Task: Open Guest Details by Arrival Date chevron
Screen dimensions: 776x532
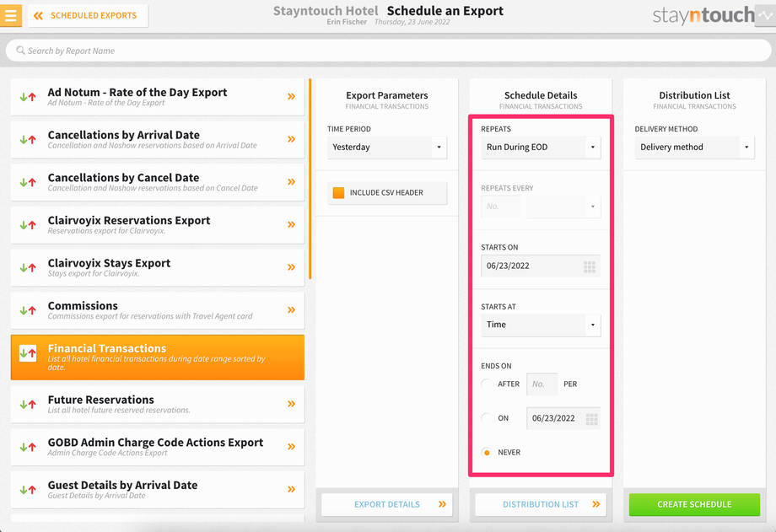Action: [x=292, y=489]
